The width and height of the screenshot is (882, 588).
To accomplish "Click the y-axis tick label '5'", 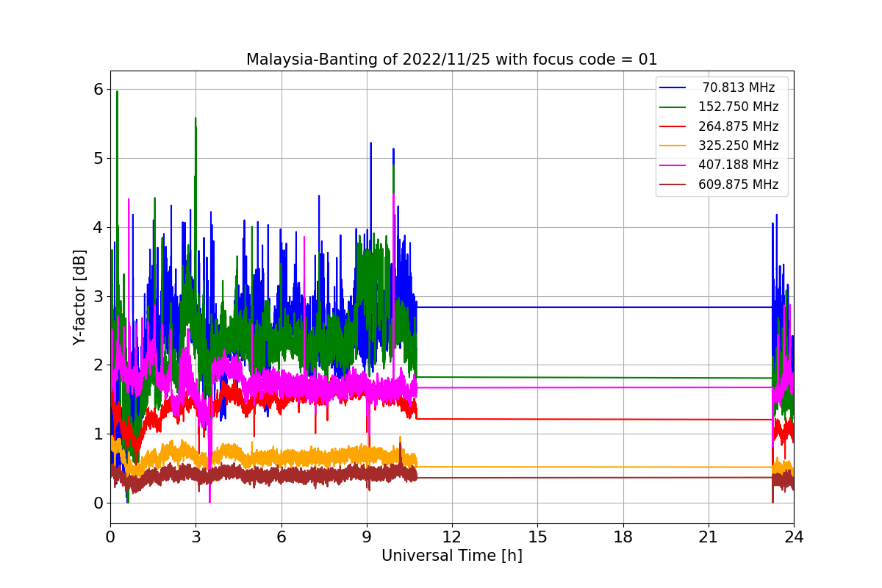I will click(98, 159).
